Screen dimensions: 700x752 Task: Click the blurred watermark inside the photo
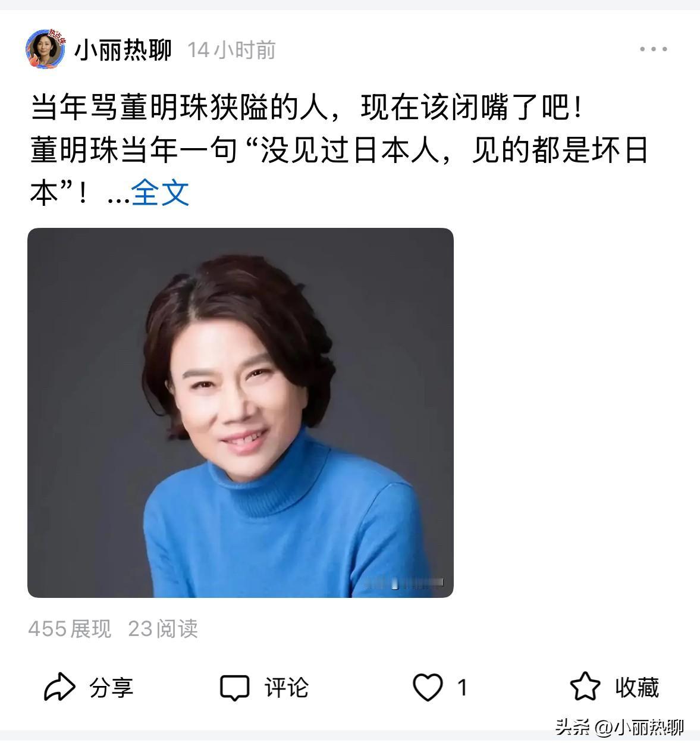[x=404, y=583]
